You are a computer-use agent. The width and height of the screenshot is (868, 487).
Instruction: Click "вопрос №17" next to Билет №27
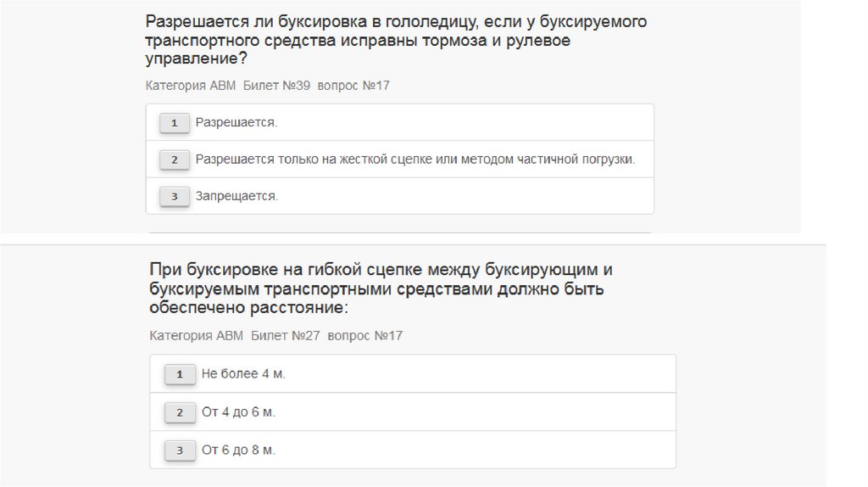pyautogui.click(x=364, y=336)
